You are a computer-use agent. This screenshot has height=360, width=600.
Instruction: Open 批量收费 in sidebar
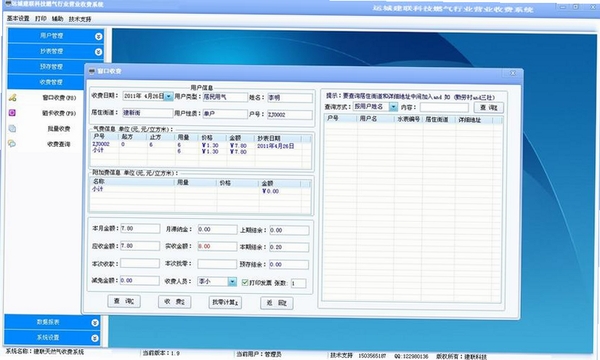click(59, 129)
